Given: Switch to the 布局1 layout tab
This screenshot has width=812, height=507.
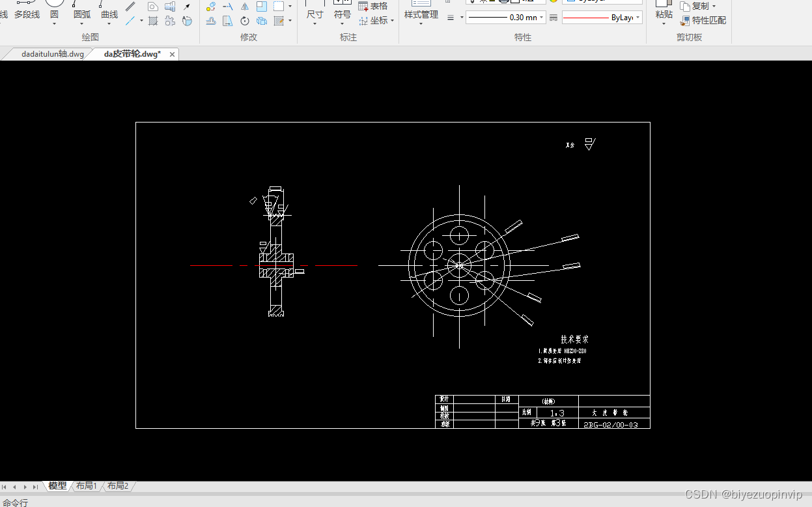Looking at the screenshot, I should click(87, 486).
